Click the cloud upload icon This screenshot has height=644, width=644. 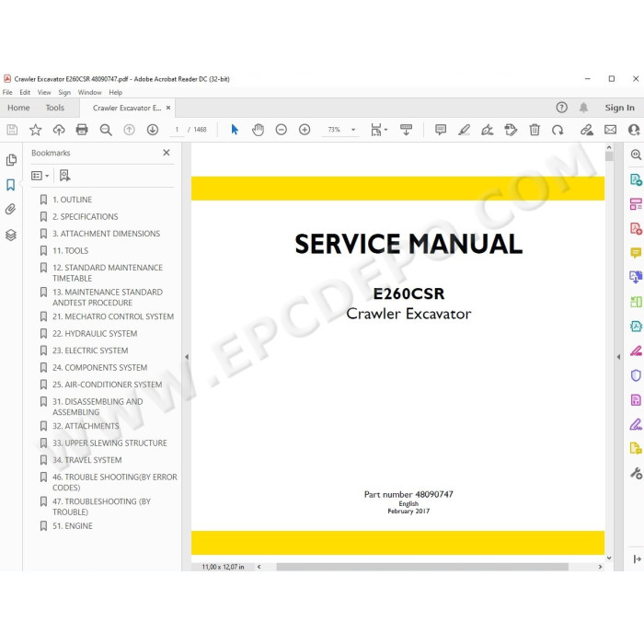(x=59, y=130)
